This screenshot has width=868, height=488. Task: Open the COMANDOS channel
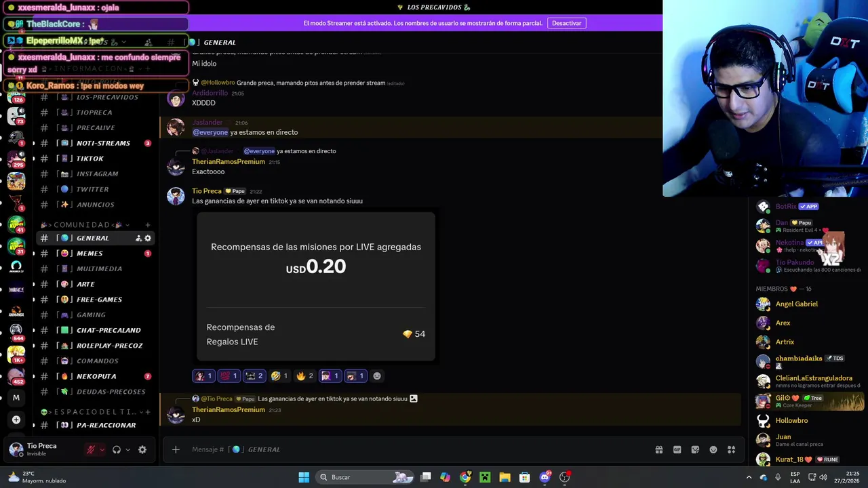click(96, 361)
